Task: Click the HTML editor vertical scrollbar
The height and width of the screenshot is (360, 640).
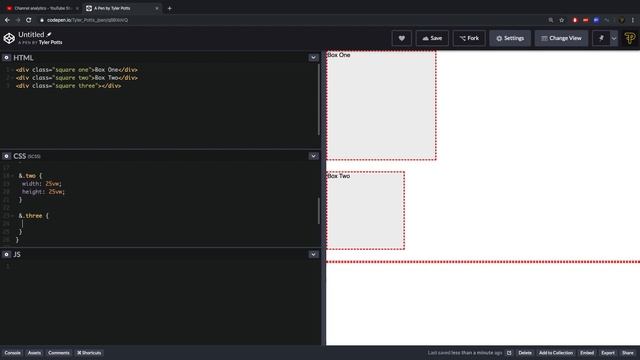Action: (319, 100)
